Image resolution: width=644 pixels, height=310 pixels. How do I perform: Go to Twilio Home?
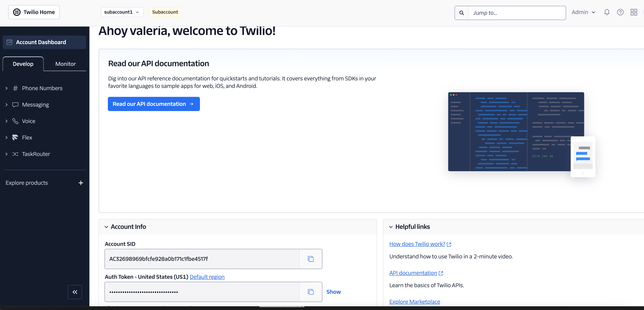34,12
